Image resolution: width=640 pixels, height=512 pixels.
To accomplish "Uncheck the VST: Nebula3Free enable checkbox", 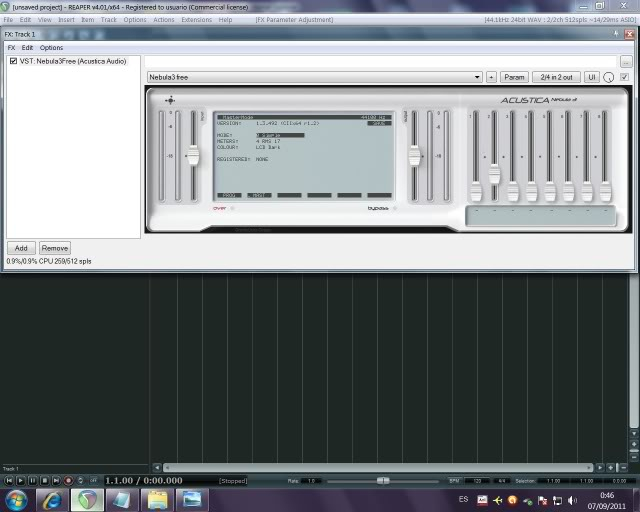I will [x=13, y=61].
